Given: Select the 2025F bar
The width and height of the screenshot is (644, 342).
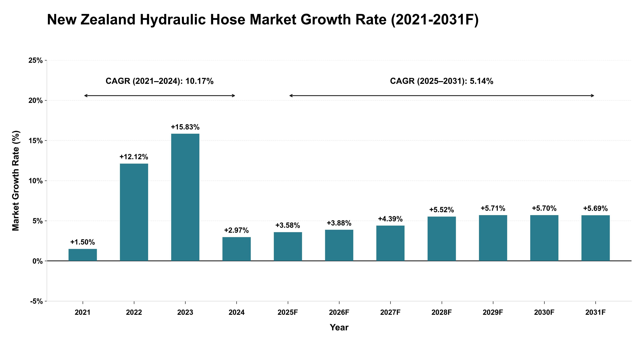Looking at the screenshot, I should 288,247.
